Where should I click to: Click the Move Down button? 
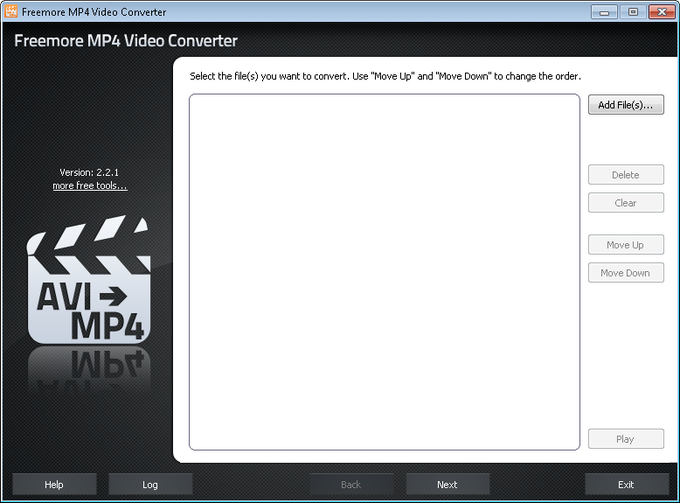click(x=626, y=273)
